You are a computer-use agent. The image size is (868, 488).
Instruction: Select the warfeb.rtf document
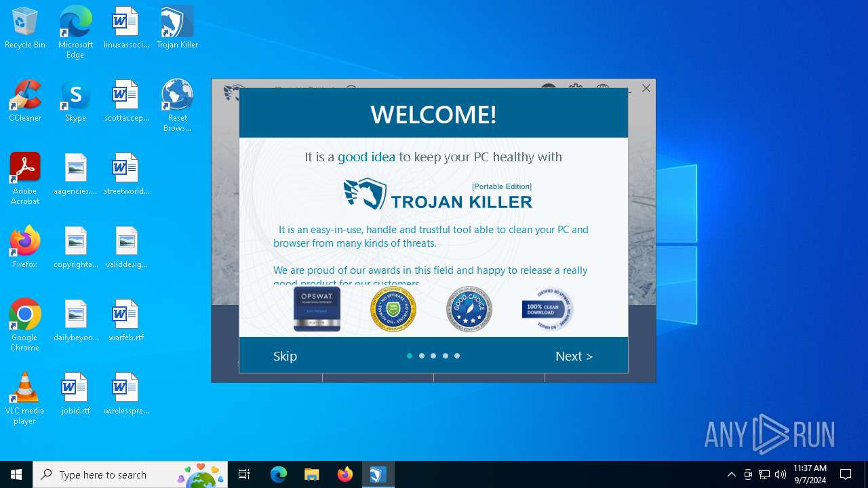pyautogui.click(x=126, y=321)
